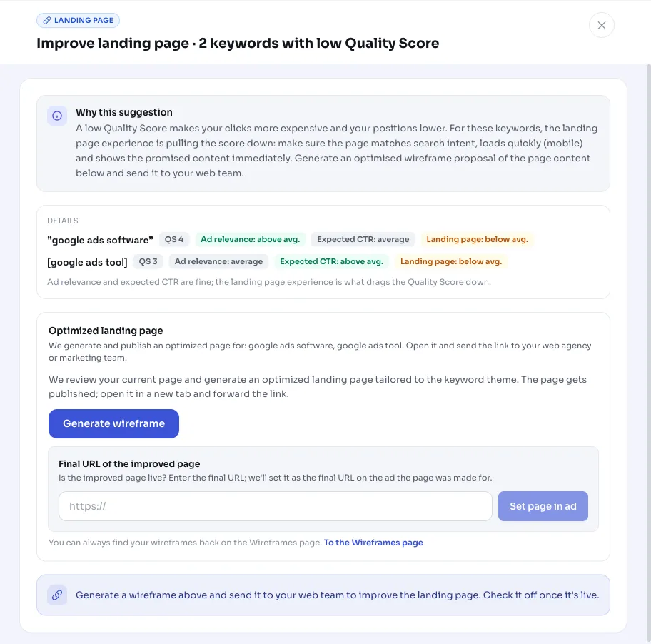Select the [google ads tool] keyword text
The image size is (651, 644).
click(87, 263)
